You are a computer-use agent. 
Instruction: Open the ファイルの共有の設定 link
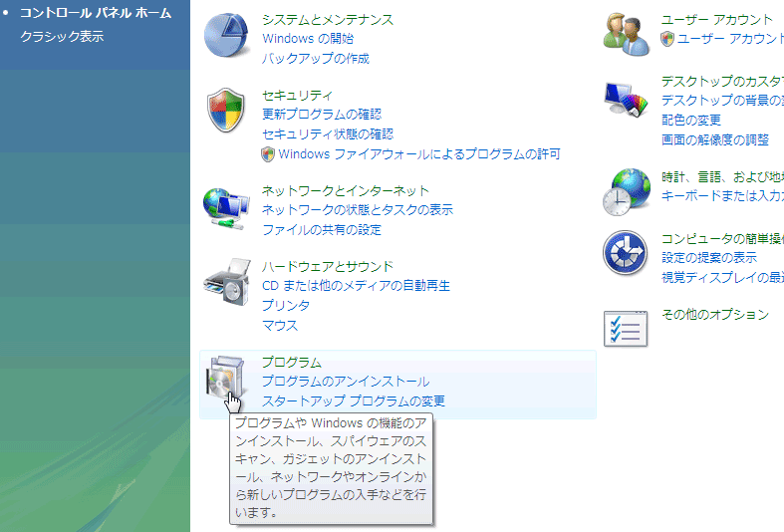321,230
